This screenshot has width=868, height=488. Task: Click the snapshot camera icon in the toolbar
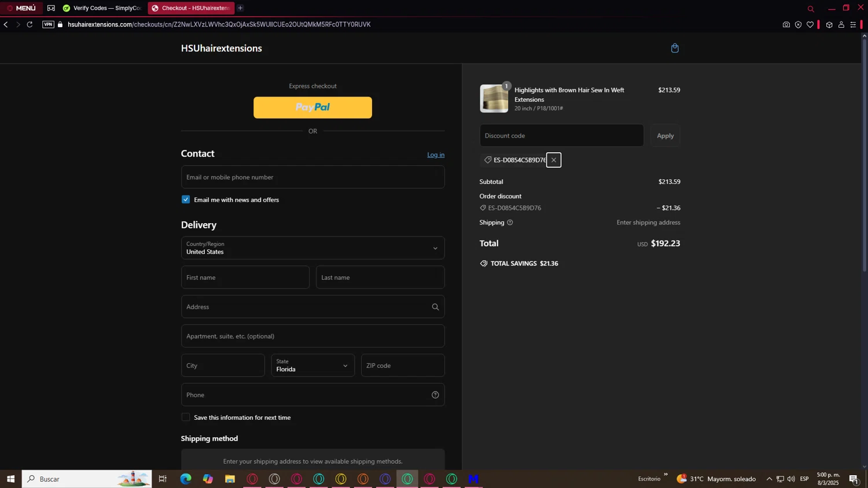pyautogui.click(x=786, y=24)
